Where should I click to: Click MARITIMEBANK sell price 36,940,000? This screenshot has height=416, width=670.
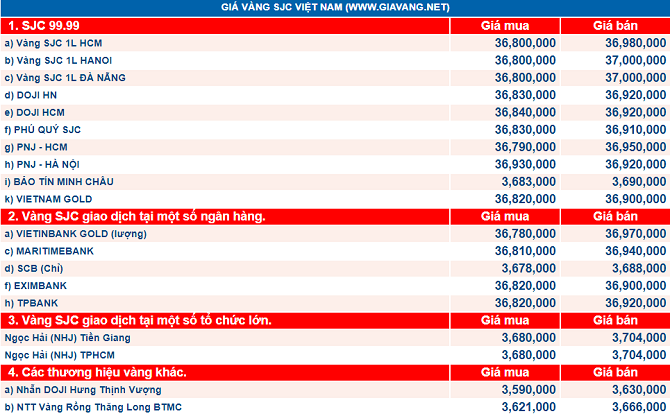[635, 251]
